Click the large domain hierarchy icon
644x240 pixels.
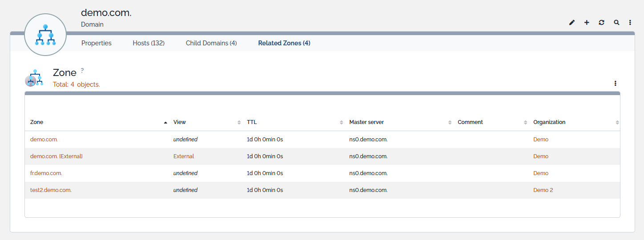pos(45,35)
